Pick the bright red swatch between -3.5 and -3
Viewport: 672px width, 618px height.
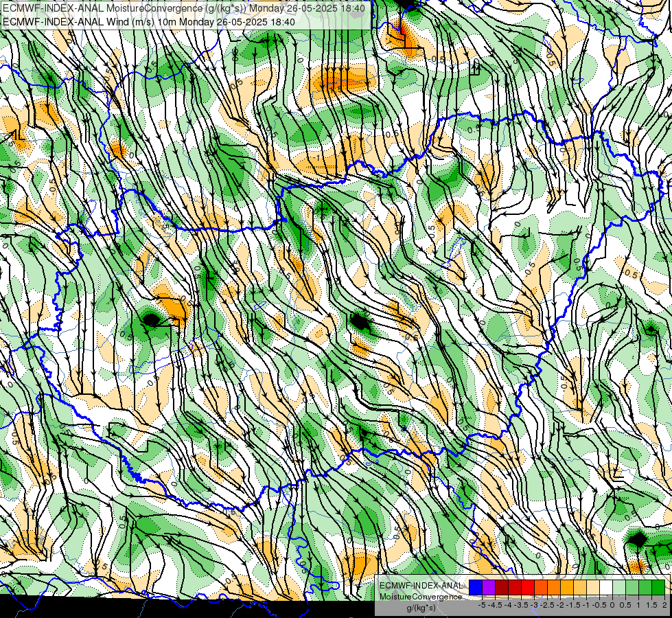[x=528, y=588]
